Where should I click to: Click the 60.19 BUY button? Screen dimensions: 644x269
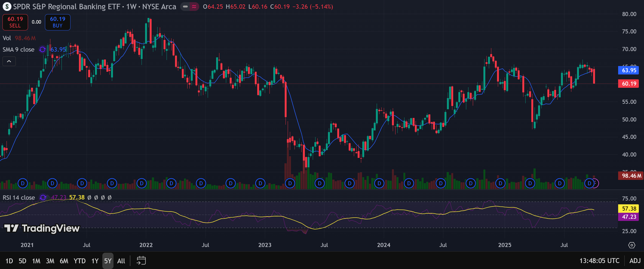(x=58, y=22)
